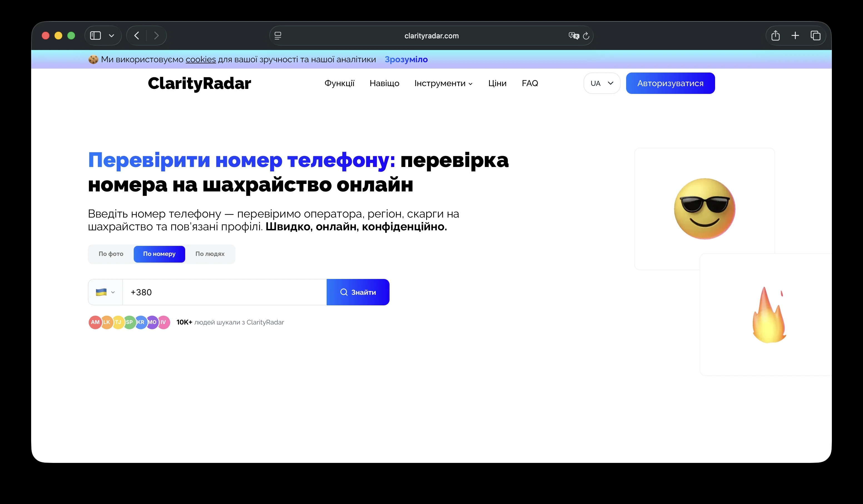Open the FAQ menu item

[530, 83]
